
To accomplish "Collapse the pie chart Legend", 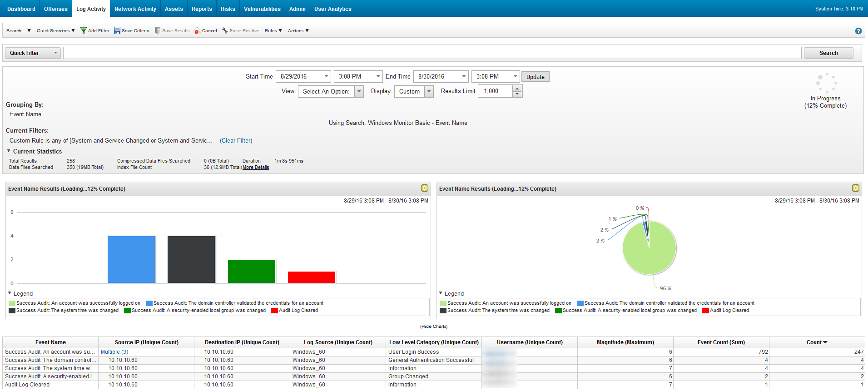I will click(x=441, y=293).
